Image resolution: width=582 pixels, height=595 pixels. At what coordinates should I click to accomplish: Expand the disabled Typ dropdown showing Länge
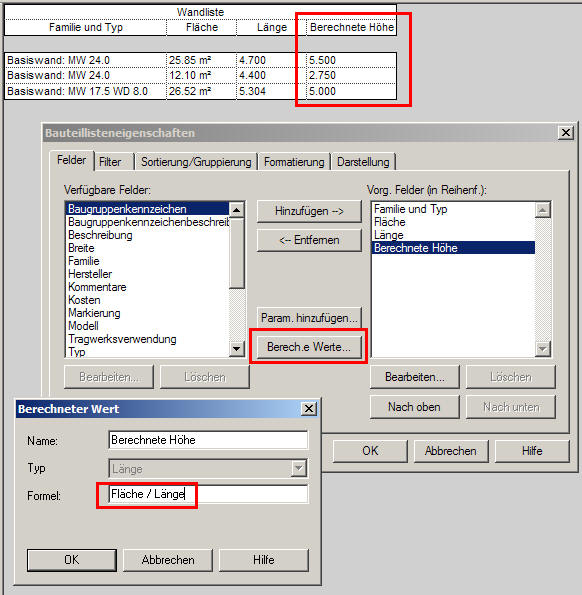(299, 469)
